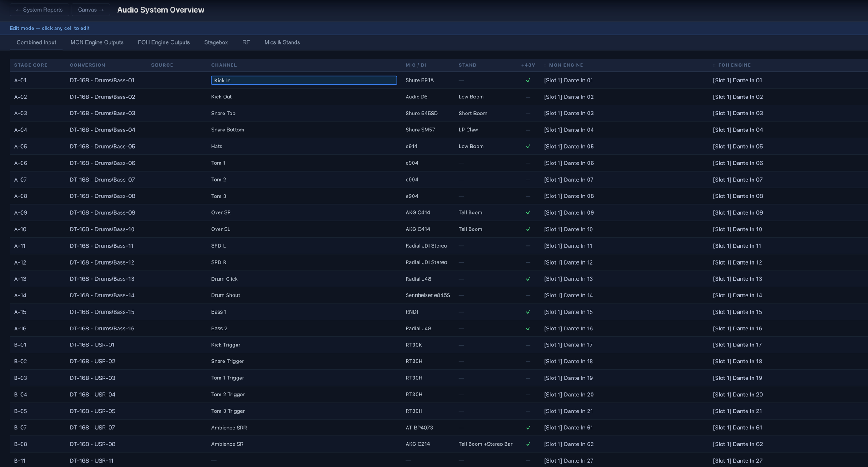This screenshot has width=868, height=467.
Task: Click the drag handle beside FOH ENGINE header
Action: (714, 65)
